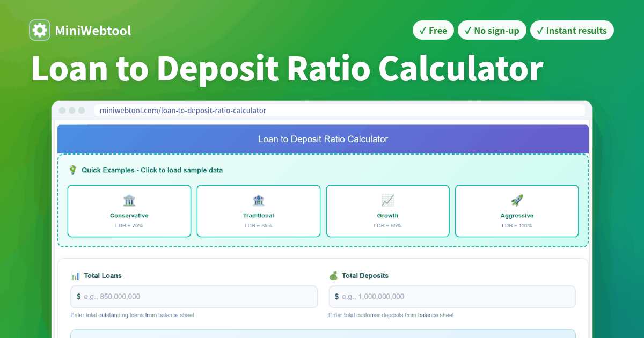Click the Total Loans label

click(103, 276)
